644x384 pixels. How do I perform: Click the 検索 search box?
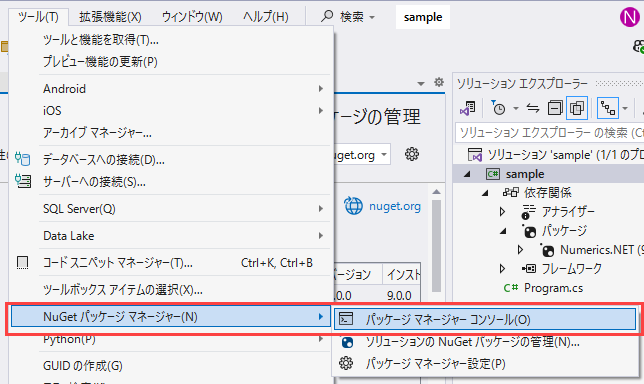pyautogui.click(x=347, y=17)
